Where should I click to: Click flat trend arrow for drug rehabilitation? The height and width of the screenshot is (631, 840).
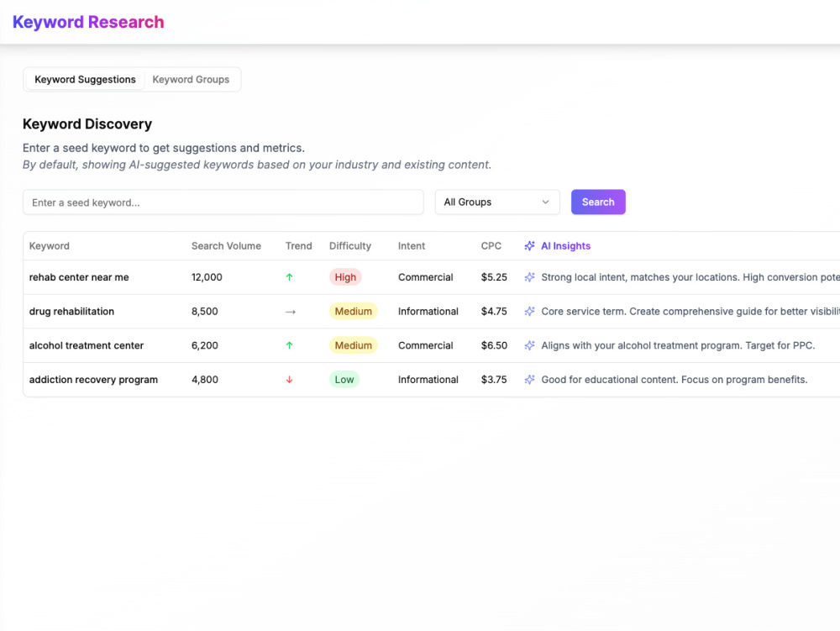pyautogui.click(x=291, y=312)
